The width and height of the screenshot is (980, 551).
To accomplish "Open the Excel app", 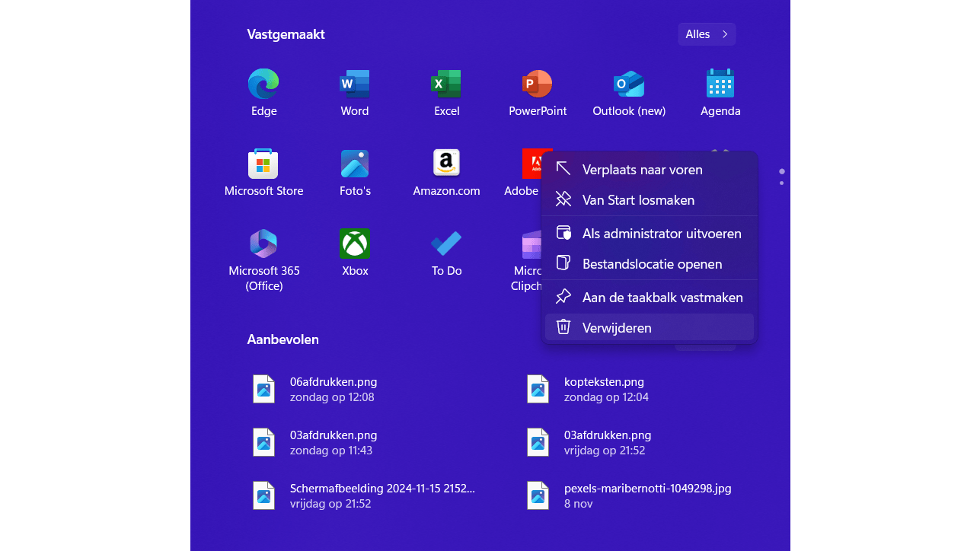I will coord(446,93).
